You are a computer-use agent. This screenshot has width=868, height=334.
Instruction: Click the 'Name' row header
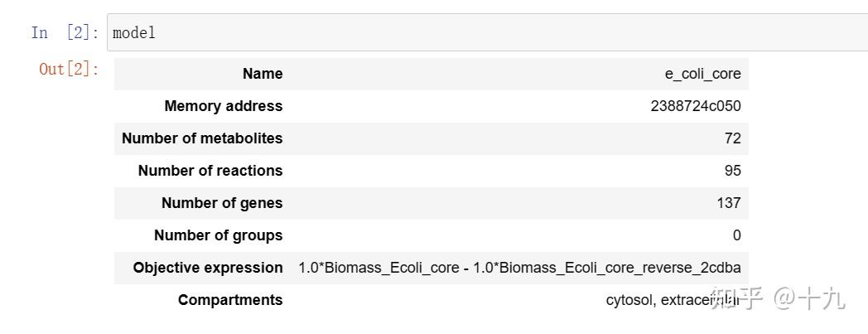click(x=263, y=74)
